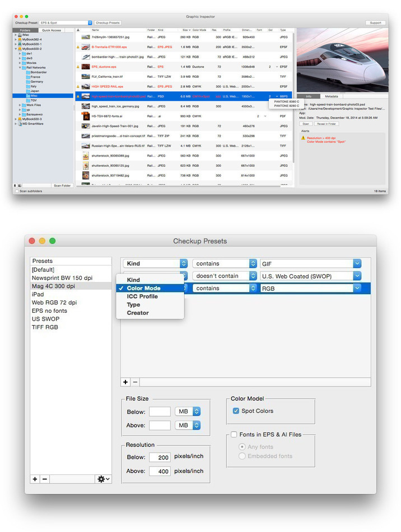401x532 pixels.
Task: Open the gear actions menu under Presets list
Action: (103, 479)
